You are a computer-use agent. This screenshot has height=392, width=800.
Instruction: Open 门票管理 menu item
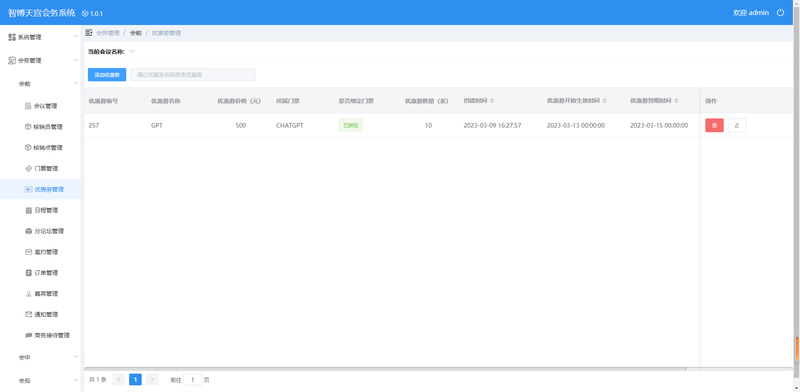[x=40, y=168]
